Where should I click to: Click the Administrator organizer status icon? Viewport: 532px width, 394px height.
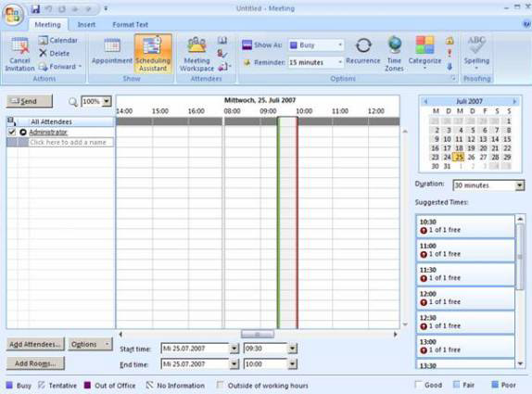(x=23, y=132)
